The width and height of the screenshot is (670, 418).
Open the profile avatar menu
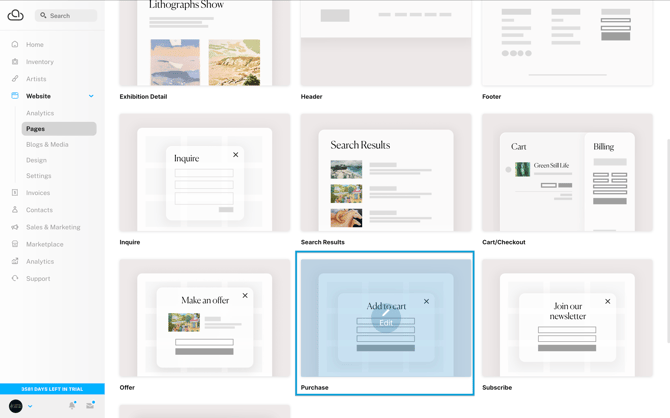coord(16,406)
